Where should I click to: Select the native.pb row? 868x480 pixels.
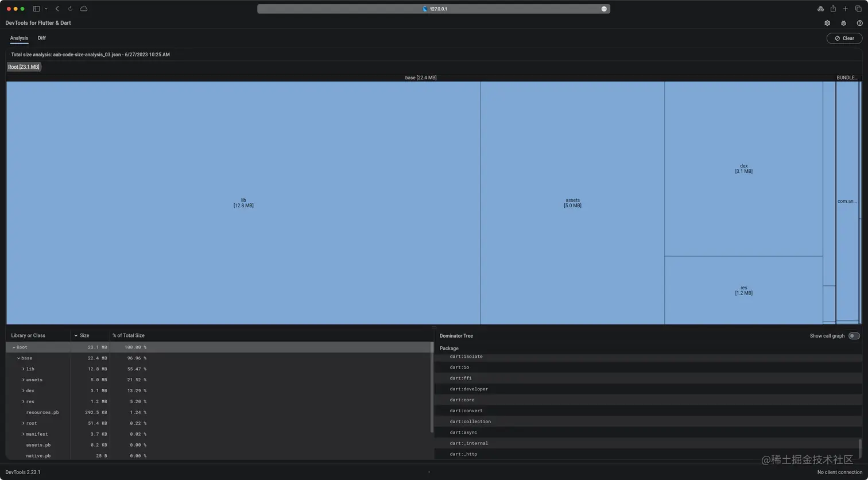[x=219, y=456]
